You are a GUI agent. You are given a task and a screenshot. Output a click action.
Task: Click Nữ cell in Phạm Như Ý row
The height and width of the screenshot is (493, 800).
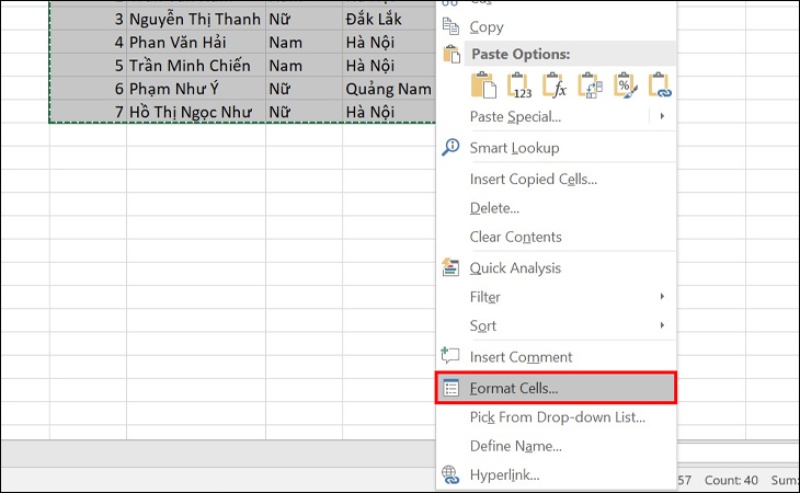click(304, 88)
